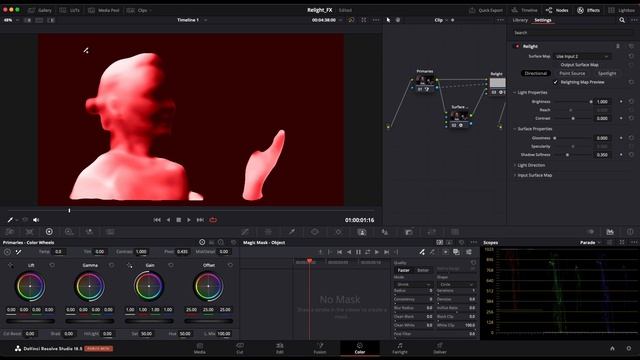Select the Directional light mode
The width and height of the screenshot is (640, 360).
[x=536, y=73]
